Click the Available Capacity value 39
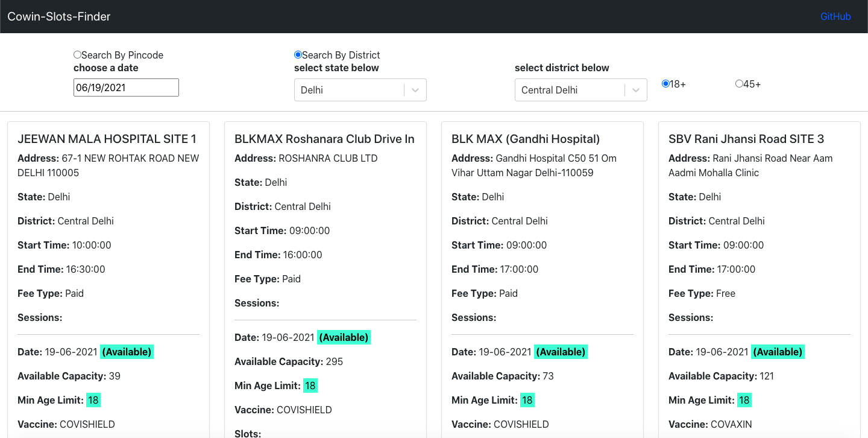 115,376
